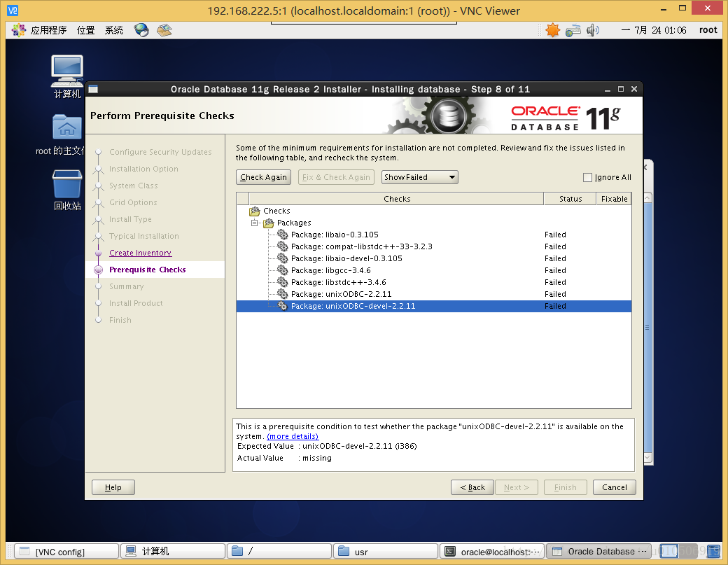Image resolution: width=728 pixels, height=565 pixels.
Task: Enable the Ignore All checkbox
Action: tap(587, 177)
